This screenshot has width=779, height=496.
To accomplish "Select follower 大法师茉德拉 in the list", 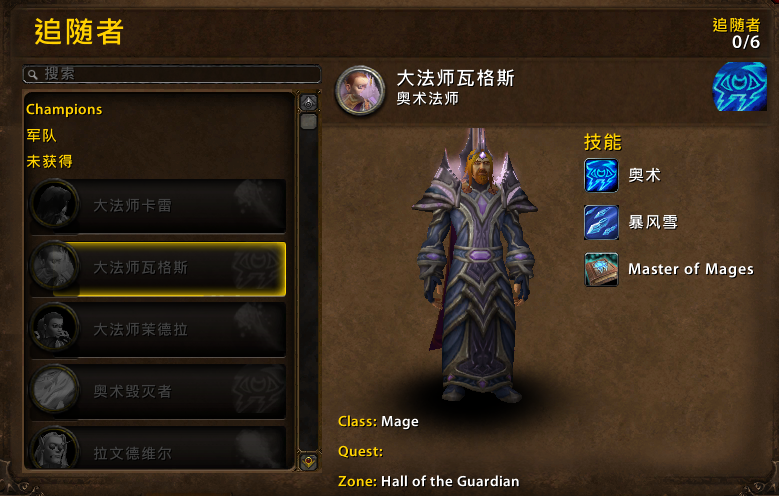I will tap(158, 330).
